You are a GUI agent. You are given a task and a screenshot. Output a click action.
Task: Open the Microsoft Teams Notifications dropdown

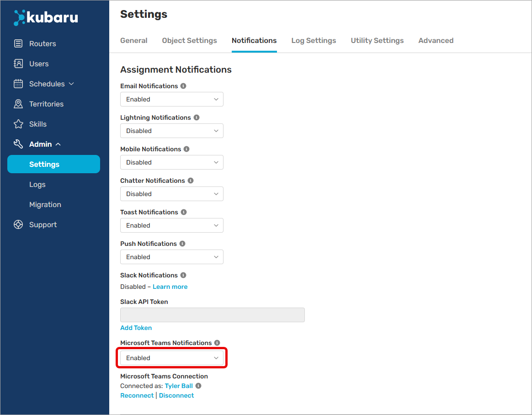point(171,358)
